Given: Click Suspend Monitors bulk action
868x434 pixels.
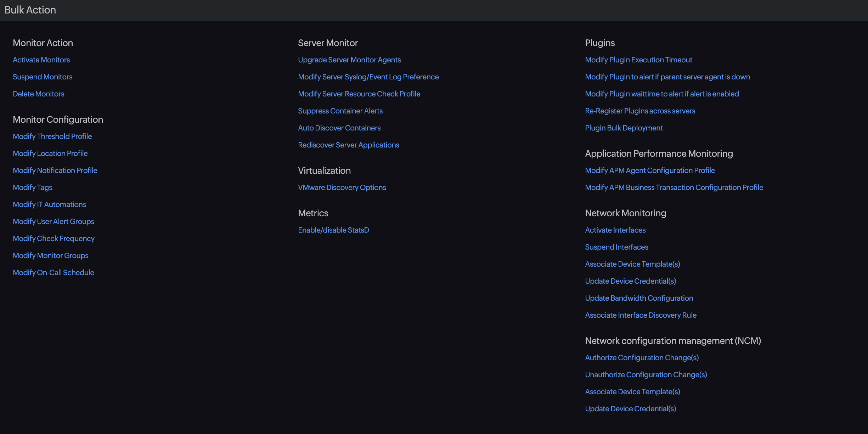Looking at the screenshot, I should pos(43,77).
